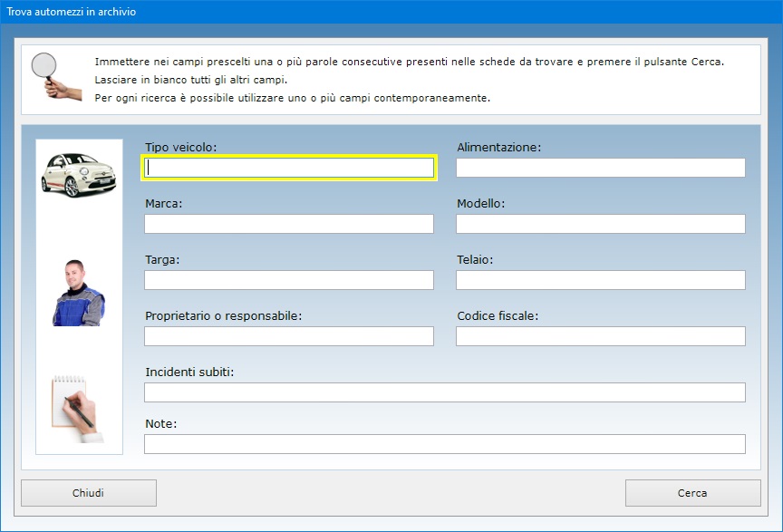Select the Codice fiscale input field

(601, 336)
